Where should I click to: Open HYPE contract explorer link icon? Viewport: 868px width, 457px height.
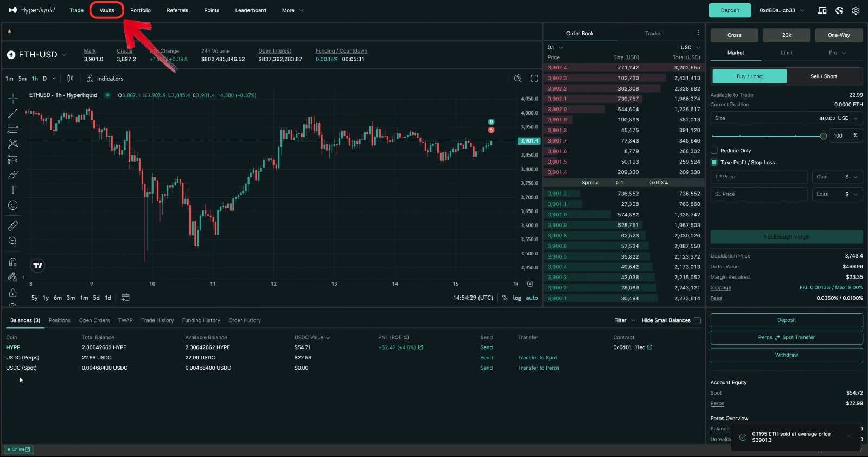click(650, 347)
